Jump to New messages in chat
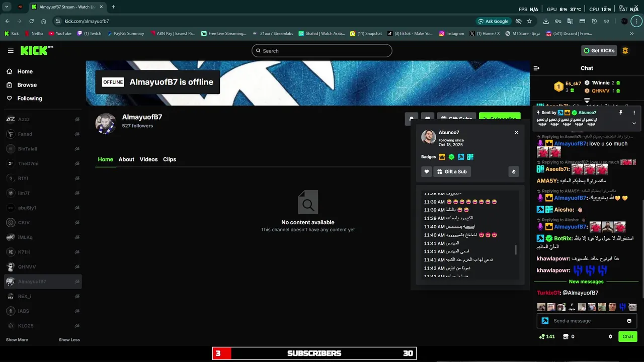Viewport: 644px width, 362px height. tap(586, 282)
